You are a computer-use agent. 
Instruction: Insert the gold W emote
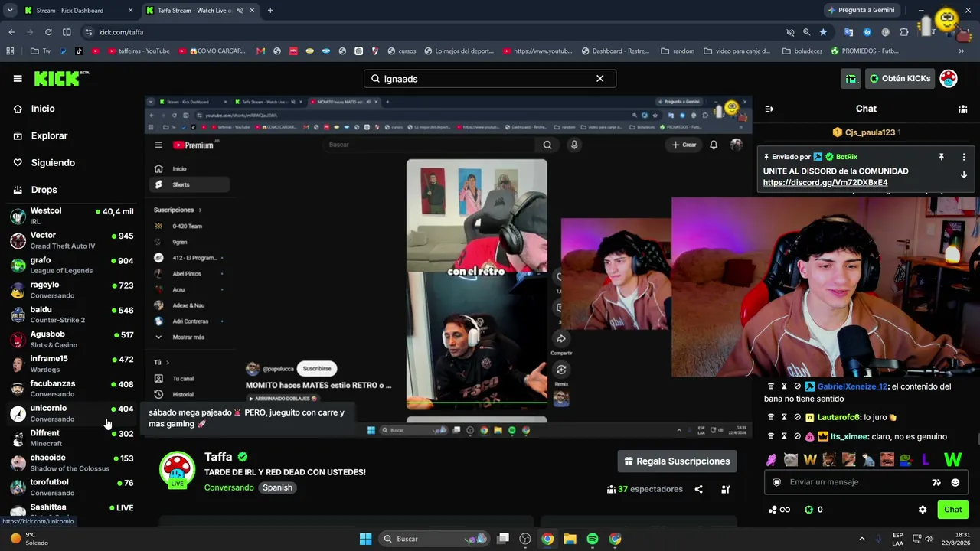(x=810, y=459)
